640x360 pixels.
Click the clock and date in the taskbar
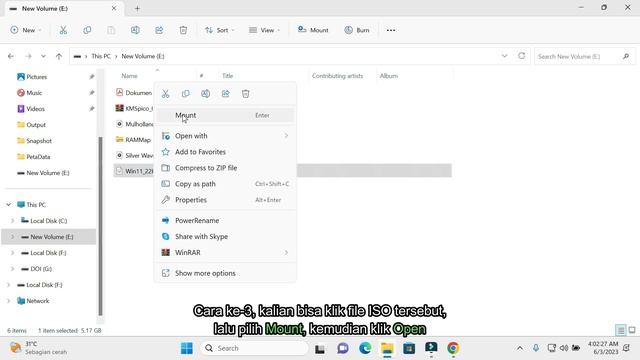(x=603, y=348)
